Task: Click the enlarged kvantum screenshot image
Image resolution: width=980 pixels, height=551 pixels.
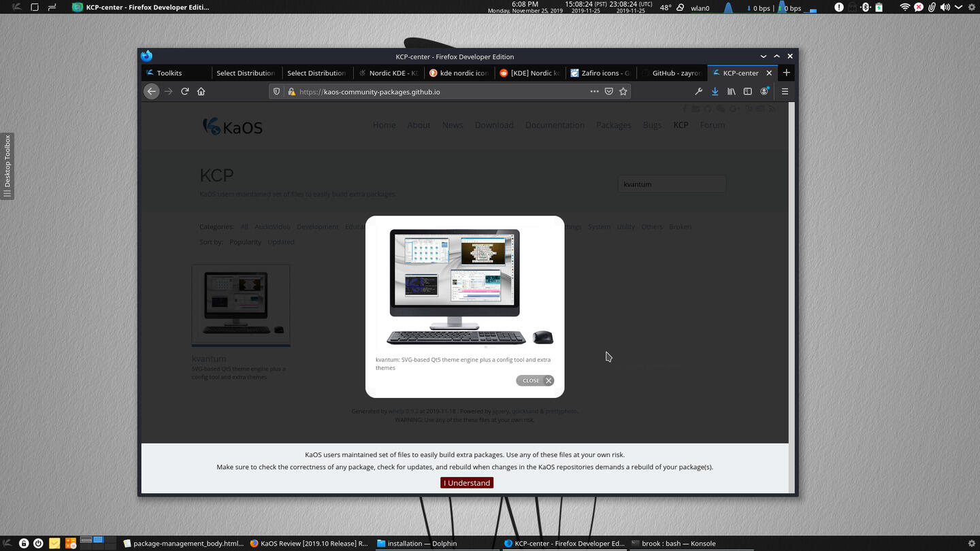Action: pyautogui.click(x=465, y=287)
